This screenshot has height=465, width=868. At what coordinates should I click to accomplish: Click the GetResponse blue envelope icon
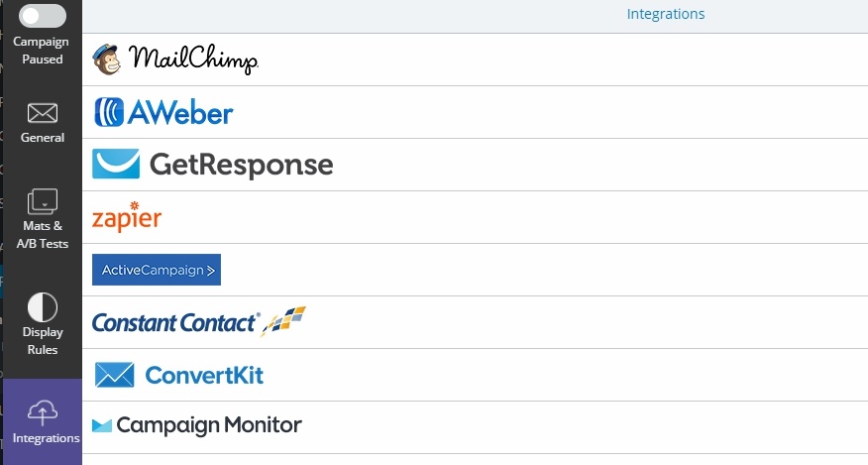pos(116,164)
